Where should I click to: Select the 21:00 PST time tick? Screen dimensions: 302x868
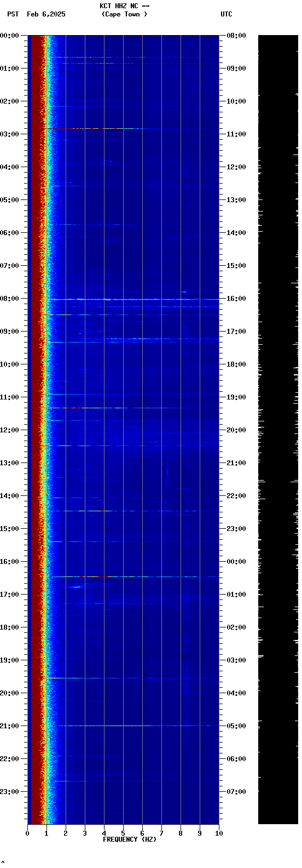point(10,726)
